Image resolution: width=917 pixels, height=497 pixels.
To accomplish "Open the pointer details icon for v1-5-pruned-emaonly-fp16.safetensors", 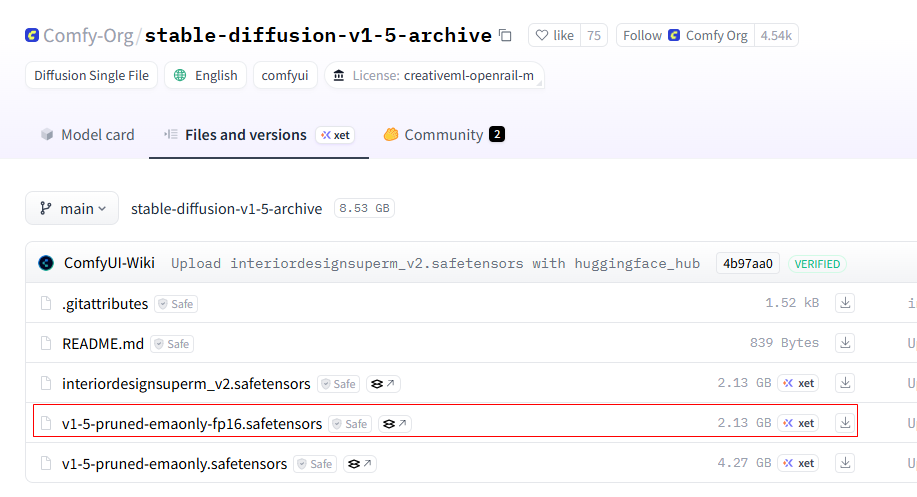I will (x=395, y=423).
